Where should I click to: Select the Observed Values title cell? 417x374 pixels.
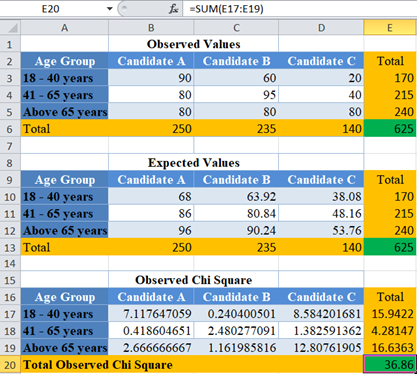(x=193, y=44)
